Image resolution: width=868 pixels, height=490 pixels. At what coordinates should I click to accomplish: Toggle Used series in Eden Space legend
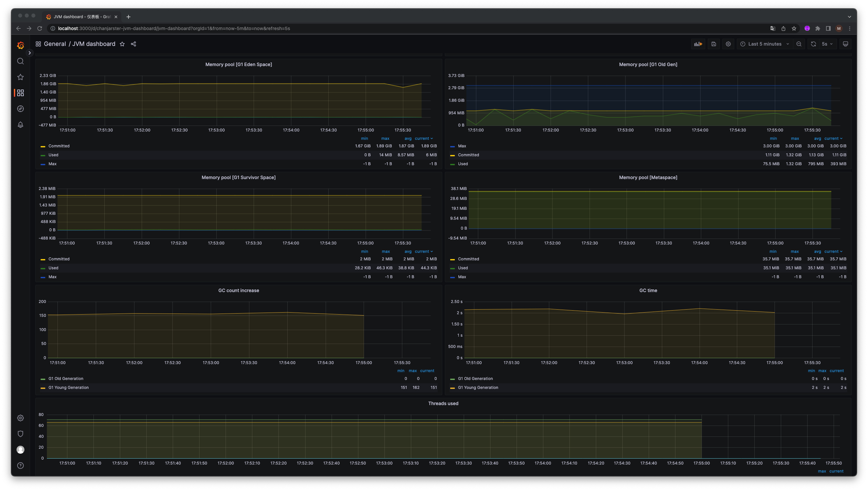[53, 155]
